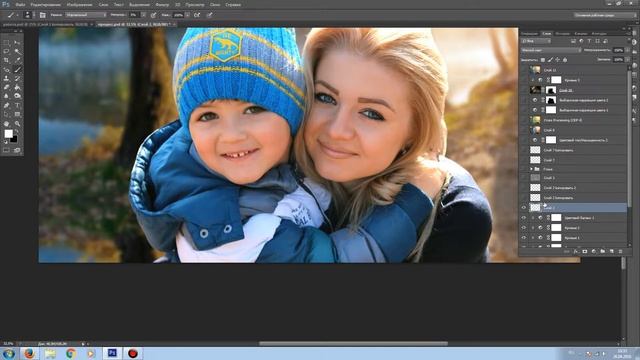The height and width of the screenshot is (360, 640).
Task: Open the Brush panel from options bar
Action: coord(42,15)
